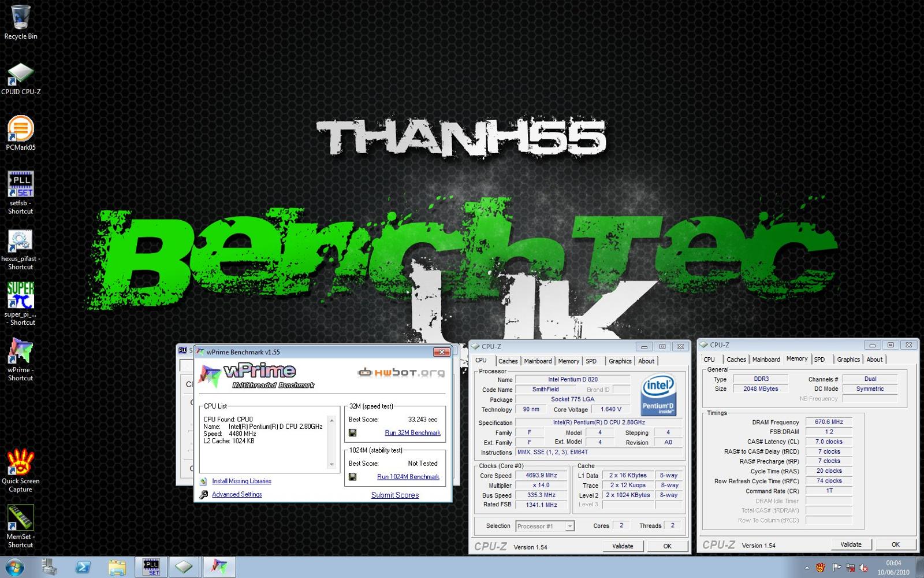Open Mainboard tab in left CPU-Z window
This screenshot has width=924, height=578.
[x=538, y=361]
